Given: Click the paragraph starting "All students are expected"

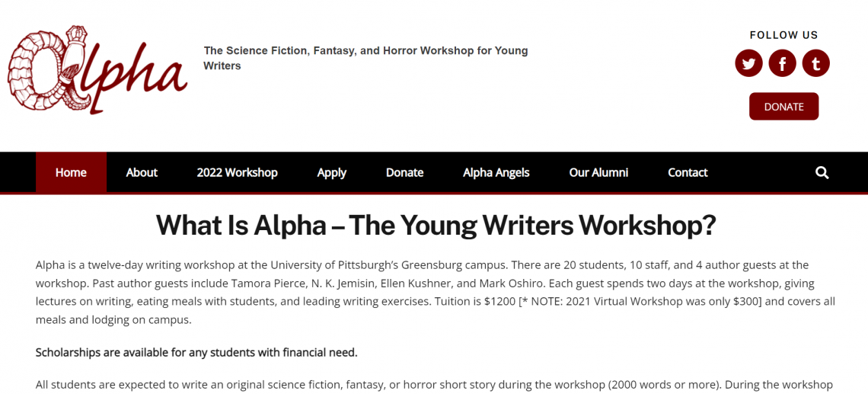Looking at the screenshot, I should [x=434, y=385].
